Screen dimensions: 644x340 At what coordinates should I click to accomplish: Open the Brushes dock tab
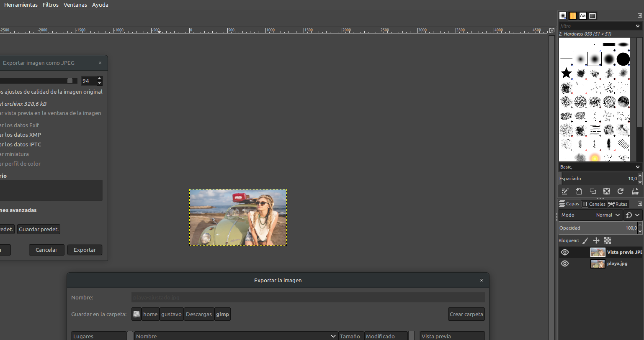tap(563, 16)
